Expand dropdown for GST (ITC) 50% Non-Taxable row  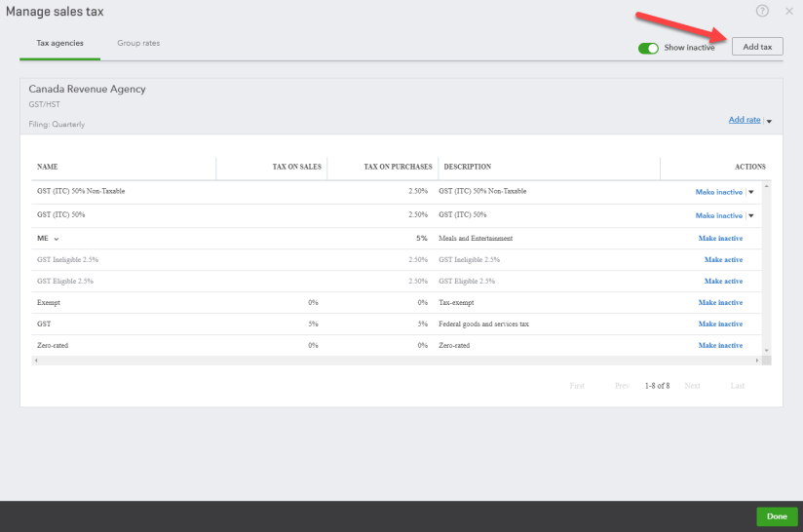[750, 192]
